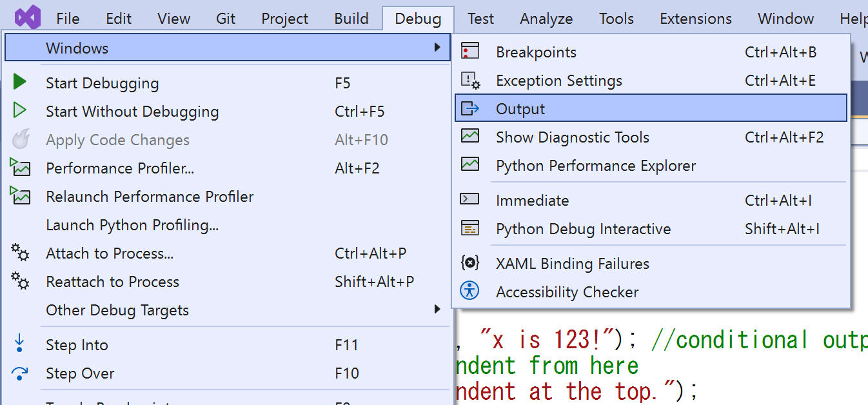This screenshot has width=868, height=405.
Task: Open the Project menu
Action: (284, 19)
